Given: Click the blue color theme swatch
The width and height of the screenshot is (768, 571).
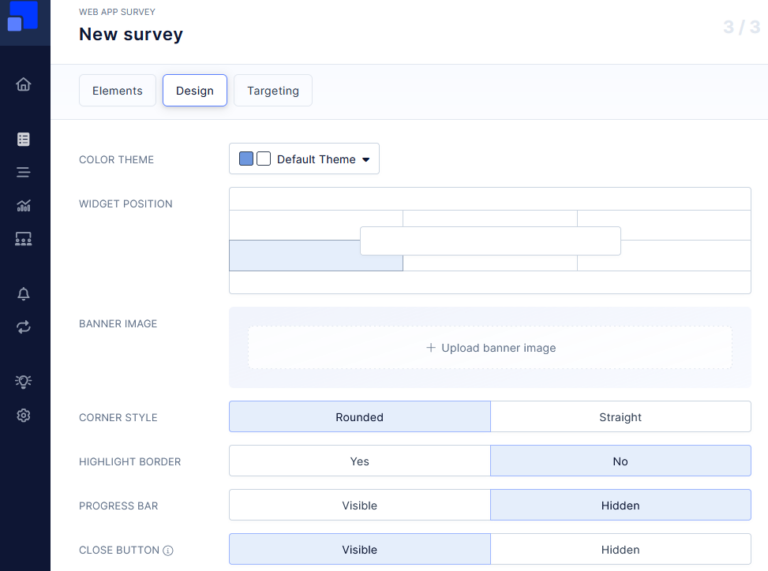Looking at the screenshot, I should tap(246, 159).
